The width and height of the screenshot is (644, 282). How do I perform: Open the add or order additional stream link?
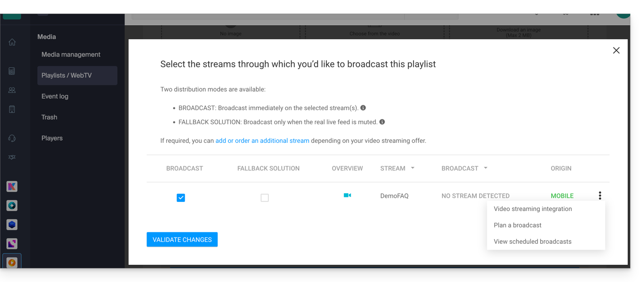(262, 141)
